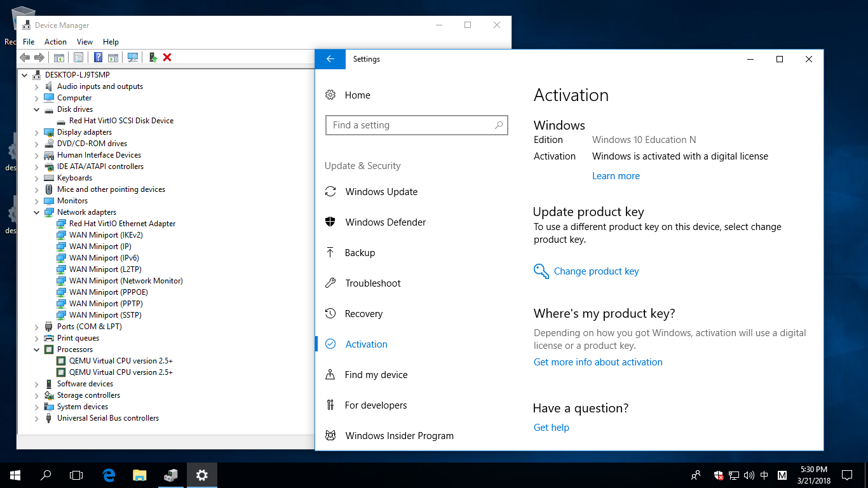Click the Chinese input mode tray indicator
Viewport: 868px width, 488px height.
[x=764, y=475]
